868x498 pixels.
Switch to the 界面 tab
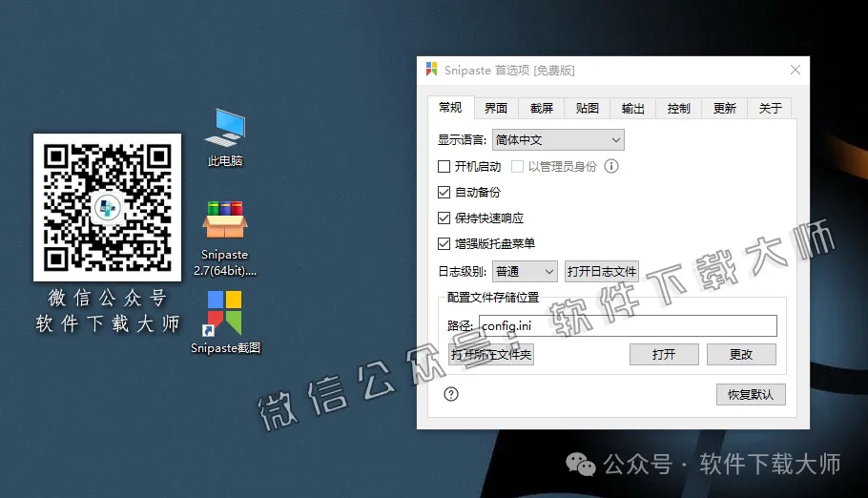496,108
